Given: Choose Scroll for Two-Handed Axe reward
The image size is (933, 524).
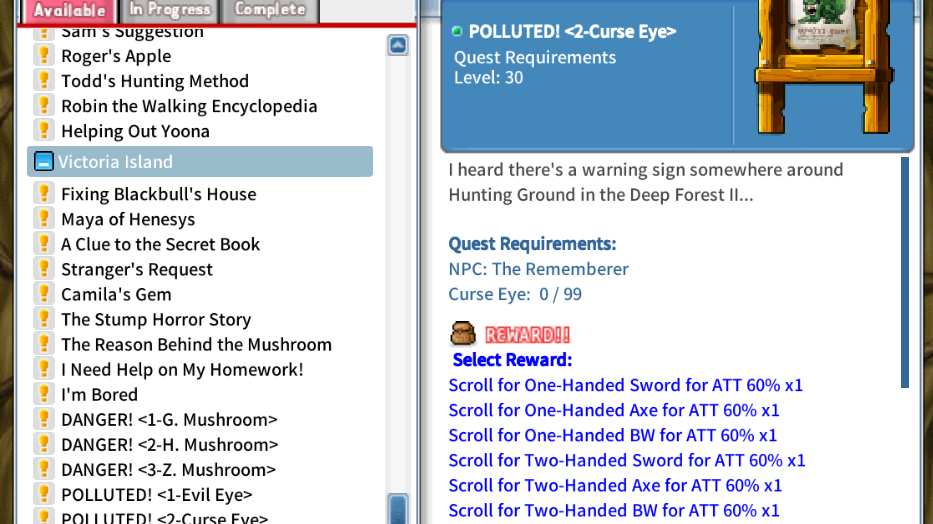Looking at the screenshot, I should pyautogui.click(x=615, y=485).
